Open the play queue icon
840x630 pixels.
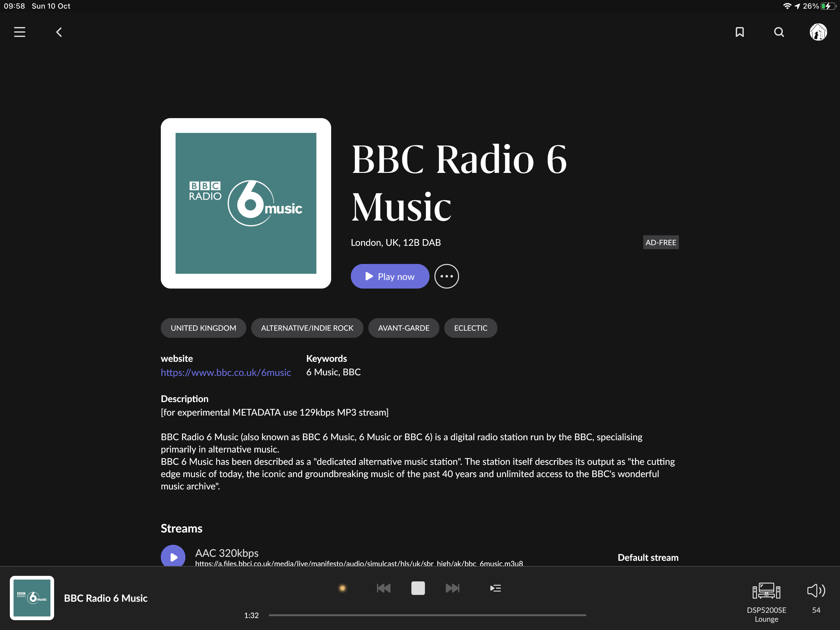[495, 588]
